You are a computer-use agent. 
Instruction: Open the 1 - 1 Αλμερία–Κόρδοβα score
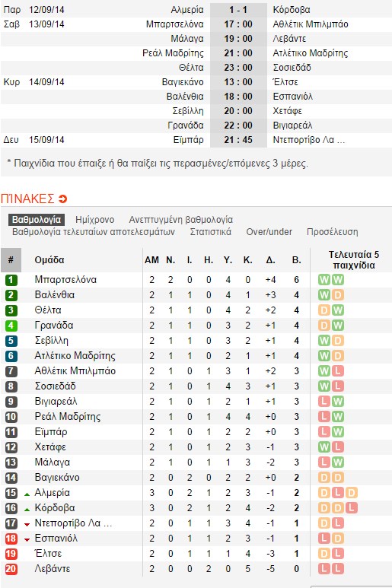[x=238, y=10]
